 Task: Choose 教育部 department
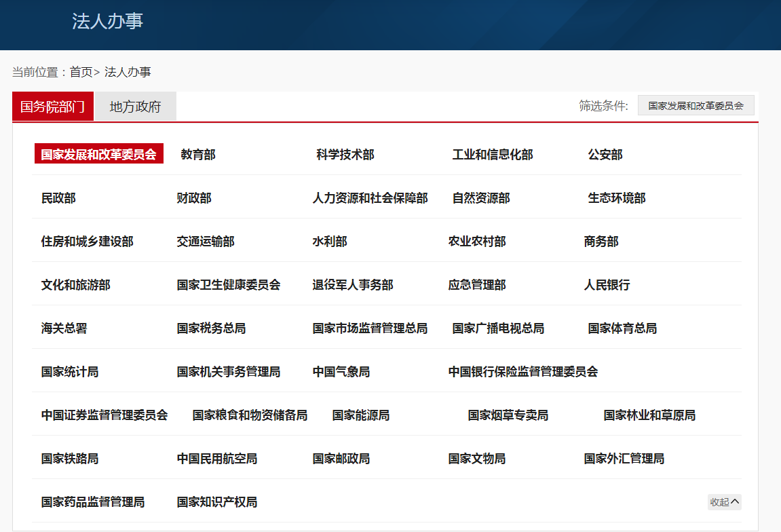(x=197, y=155)
